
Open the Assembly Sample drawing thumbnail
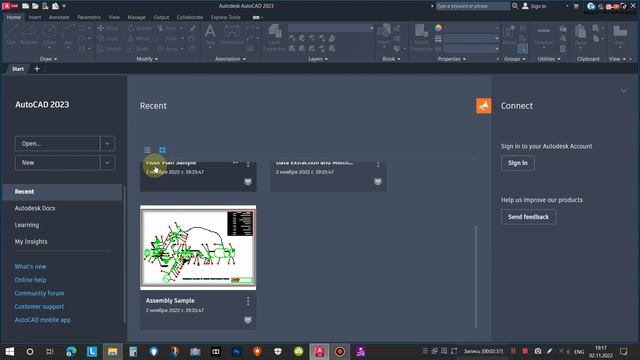point(198,248)
